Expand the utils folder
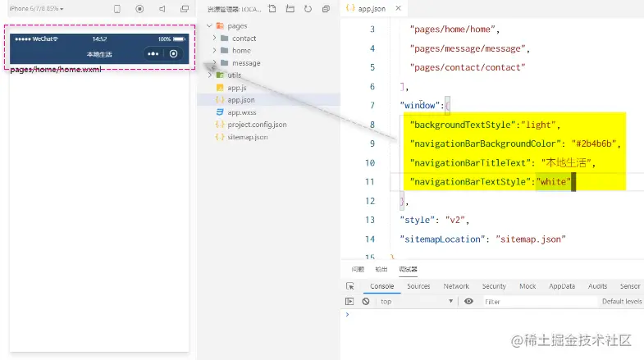The image size is (644, 360). (x=210, y=75)
